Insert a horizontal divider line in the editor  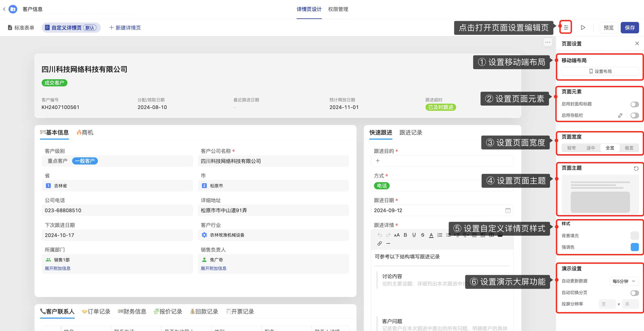[388, 243]
